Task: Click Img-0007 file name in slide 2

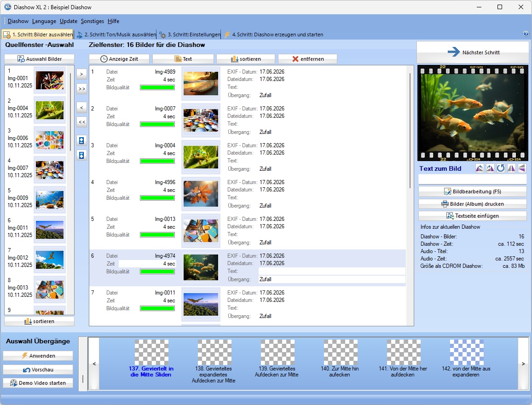Action: tap(165, 109)
